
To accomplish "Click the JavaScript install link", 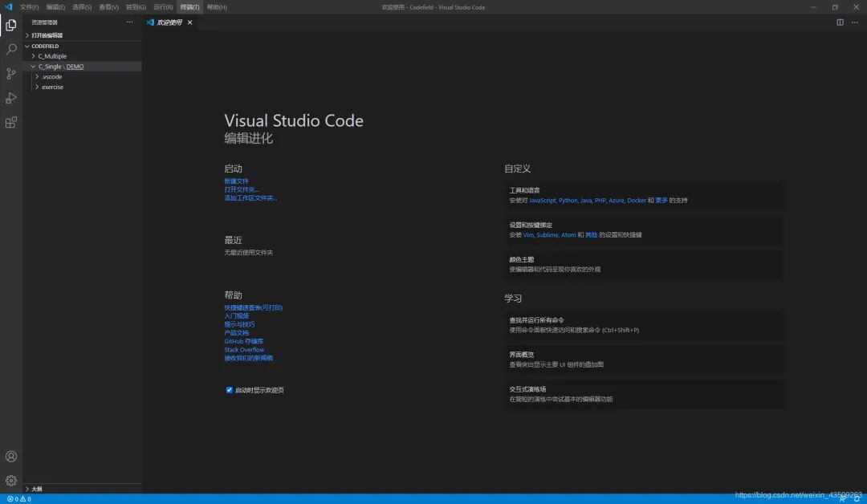I will pyautogui.click(x=543, y=201).
